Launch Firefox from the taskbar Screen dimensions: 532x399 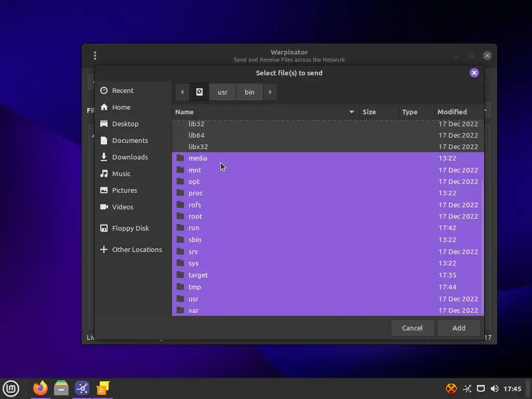41,389
